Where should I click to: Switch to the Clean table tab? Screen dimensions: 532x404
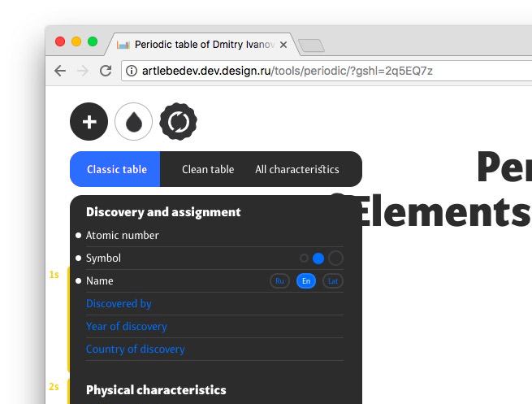(x=208, y=169)
